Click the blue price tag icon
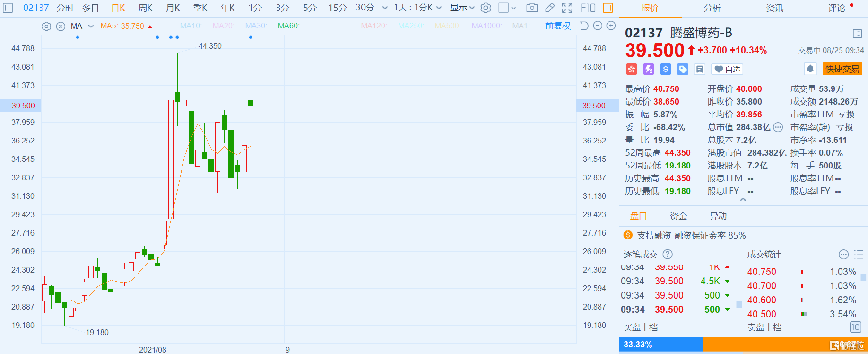 click(x=683, y=69)
